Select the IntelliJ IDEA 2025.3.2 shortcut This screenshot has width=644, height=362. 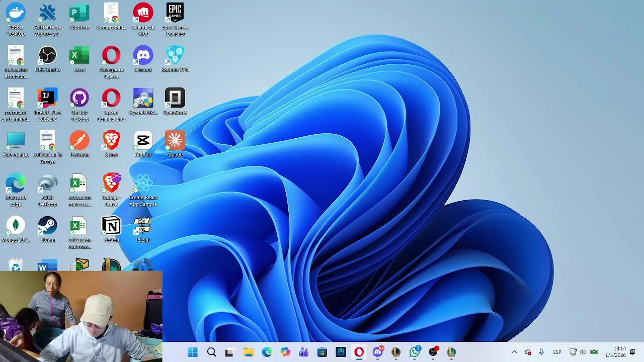tap(47, 105)
